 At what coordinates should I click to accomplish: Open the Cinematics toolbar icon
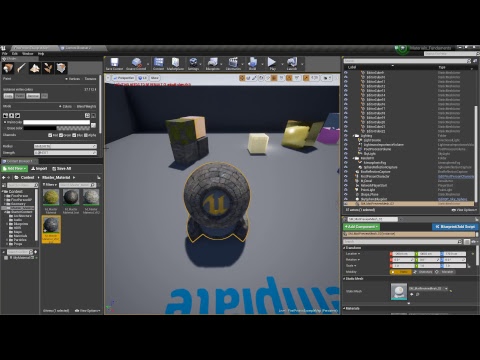233,64
